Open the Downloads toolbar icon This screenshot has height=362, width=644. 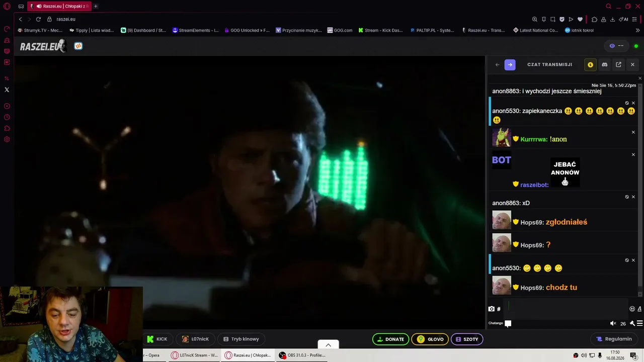click(612, 19)
